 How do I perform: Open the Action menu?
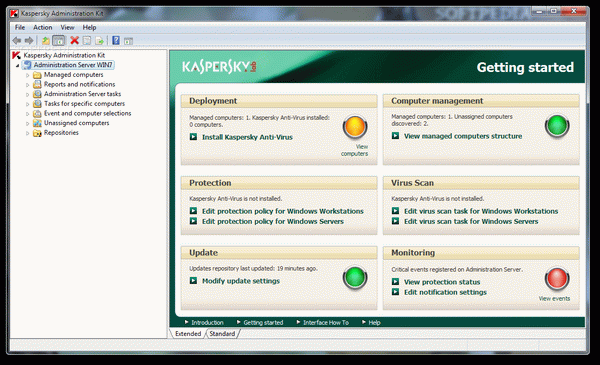pos(42,27)
